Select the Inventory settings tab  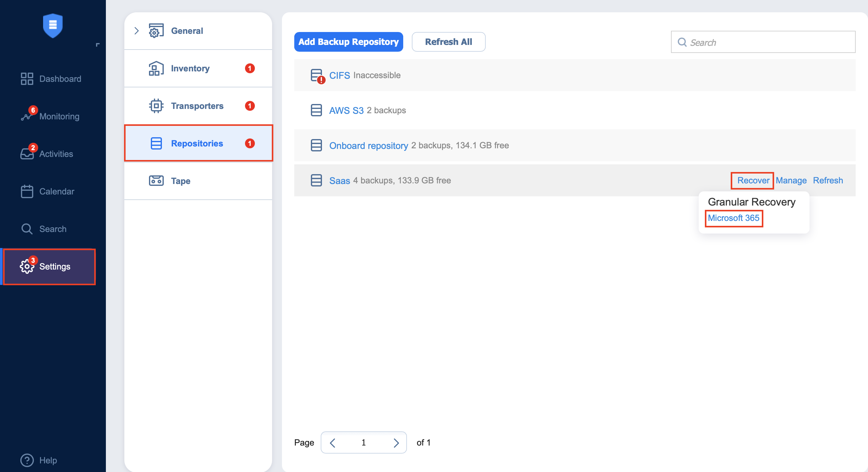point(198,68)
